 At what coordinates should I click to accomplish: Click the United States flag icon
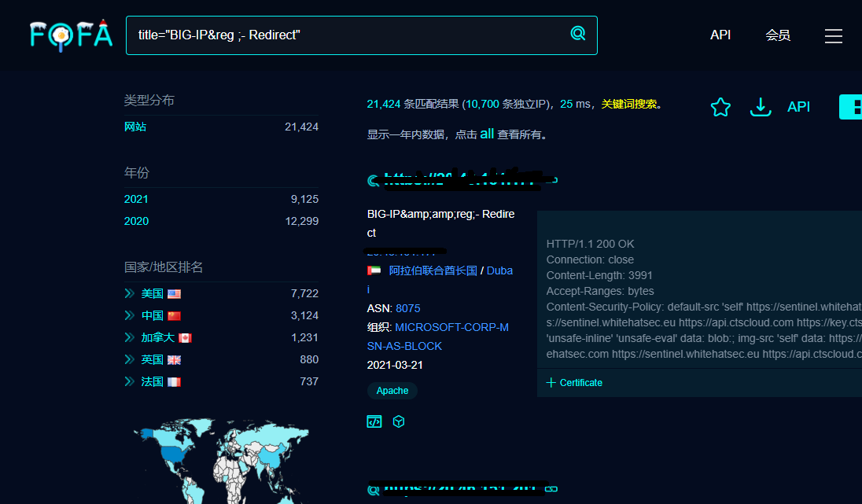(x=175, y=294)
